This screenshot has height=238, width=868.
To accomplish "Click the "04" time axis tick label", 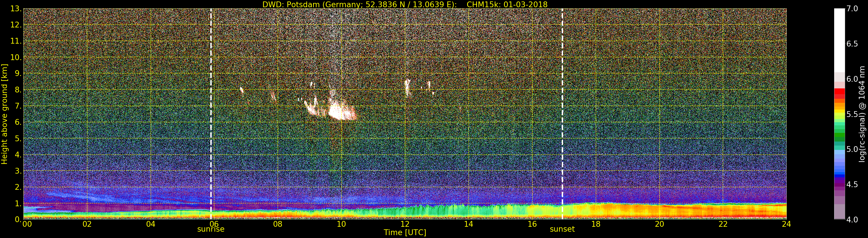I will coord(151,224).
